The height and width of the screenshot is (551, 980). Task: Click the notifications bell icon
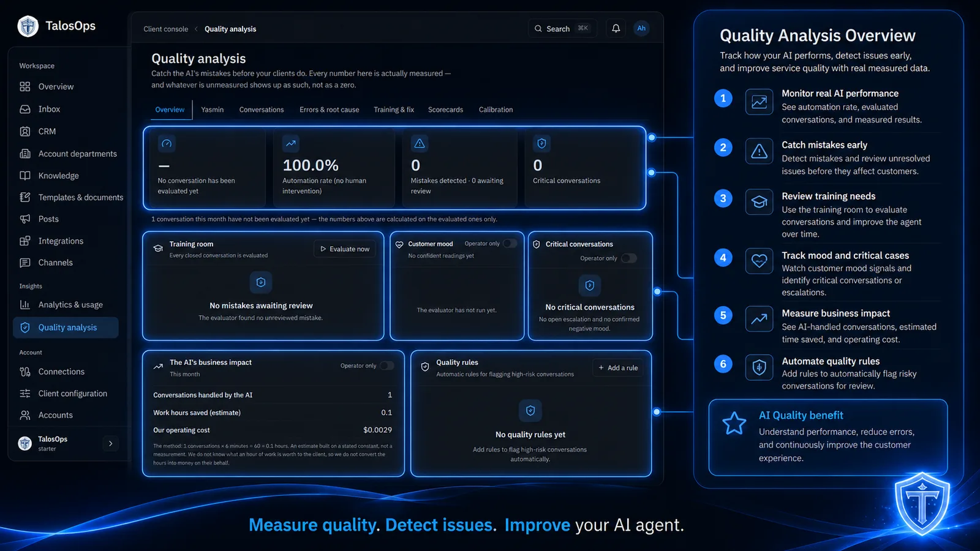[x=616, y=28]
